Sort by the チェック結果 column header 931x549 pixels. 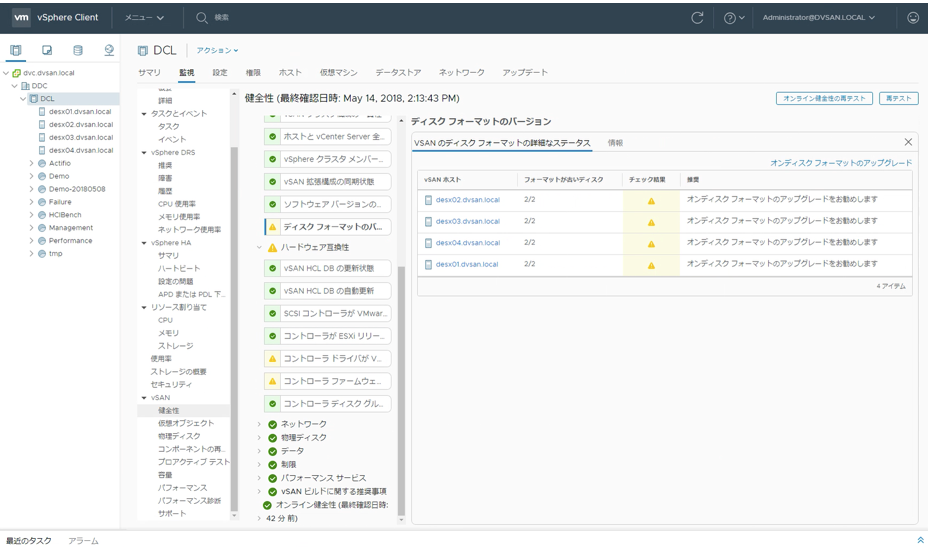click(647, 179)
